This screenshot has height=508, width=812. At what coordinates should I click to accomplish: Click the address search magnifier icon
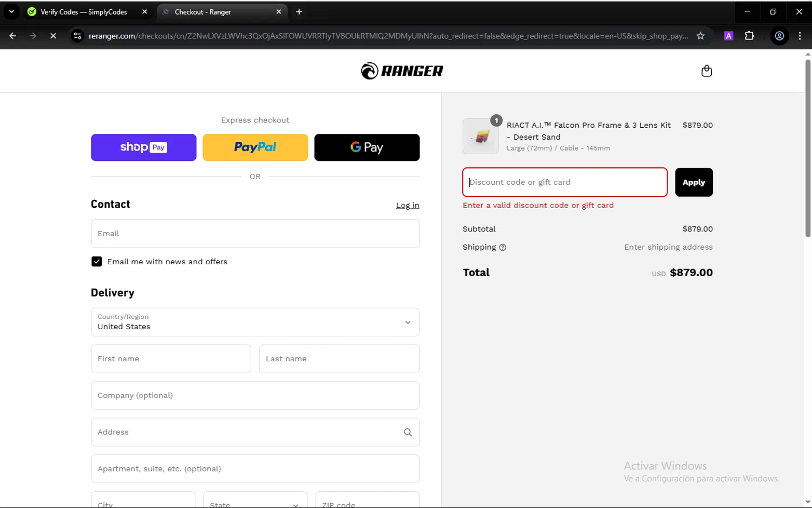pyautogui.click(x=408, y=432)
